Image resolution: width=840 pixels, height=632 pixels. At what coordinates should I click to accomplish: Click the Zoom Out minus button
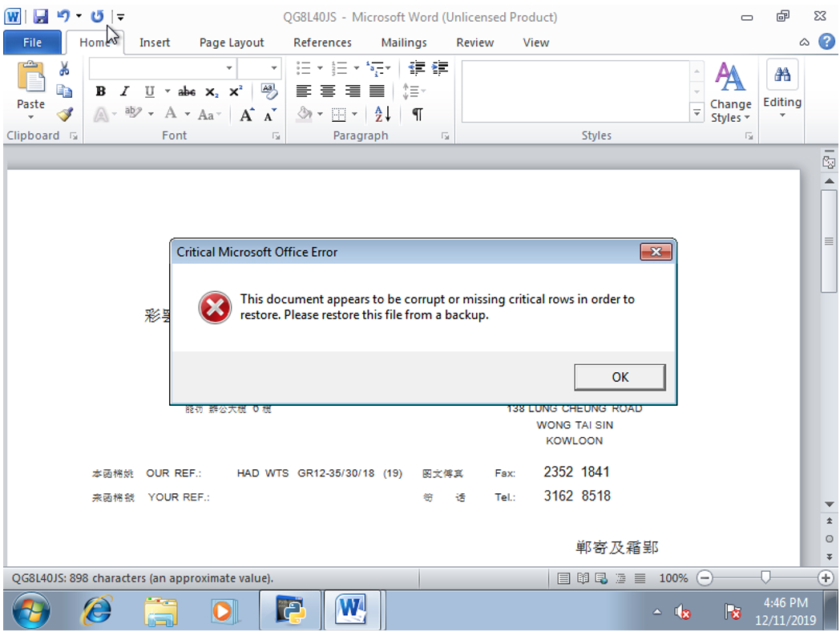(705, 577)
